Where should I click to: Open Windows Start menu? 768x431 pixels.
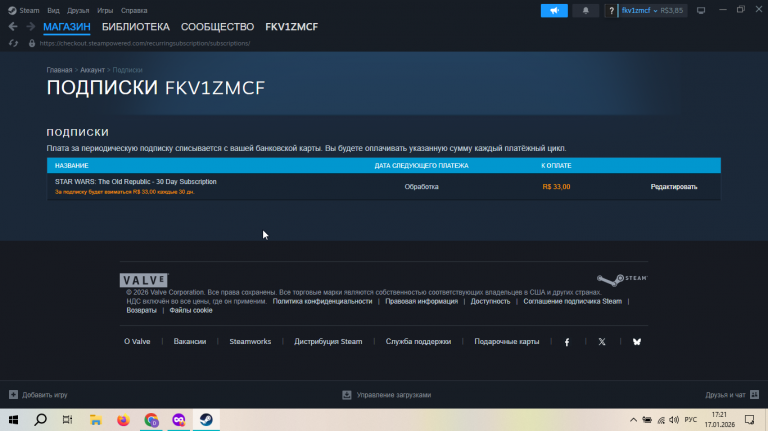point(13,420)
